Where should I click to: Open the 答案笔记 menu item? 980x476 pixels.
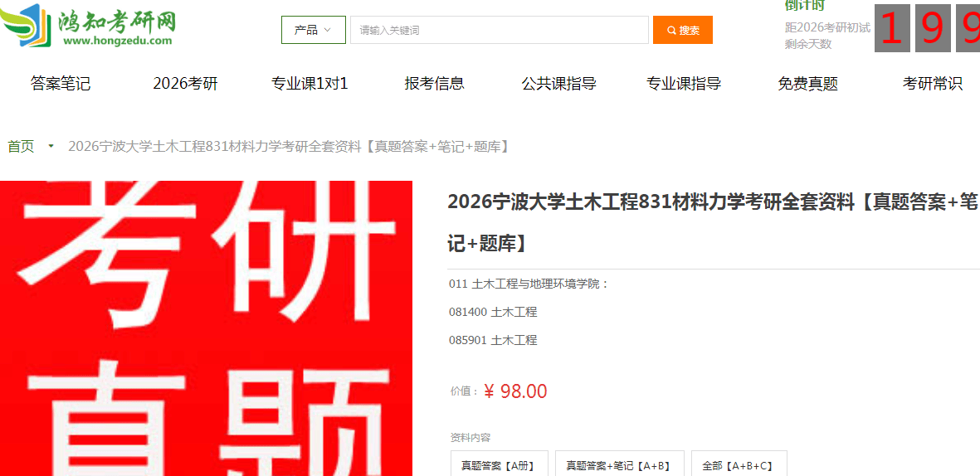(61, 84)
